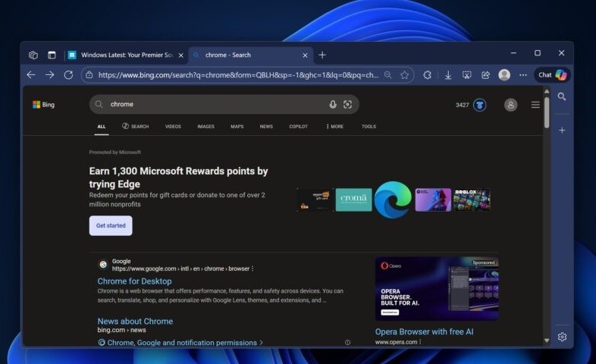This screenshot has width=596, height=364.
Task: Expand the MORE search categories menu
Action: click(x=334, y=127)
